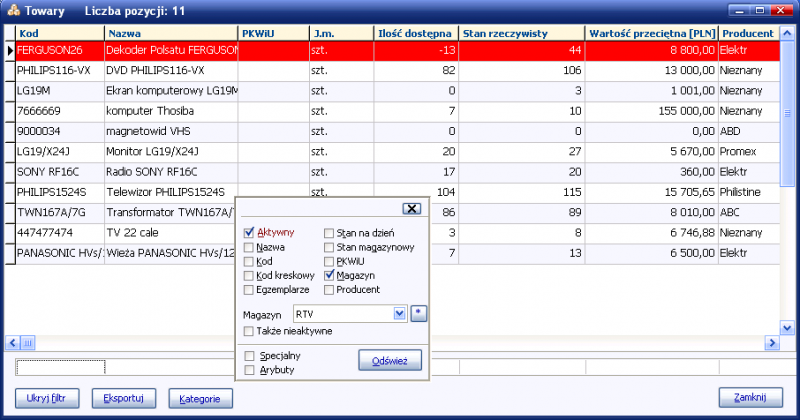Sort by Ilość dostępna column header

coord(416,33)
